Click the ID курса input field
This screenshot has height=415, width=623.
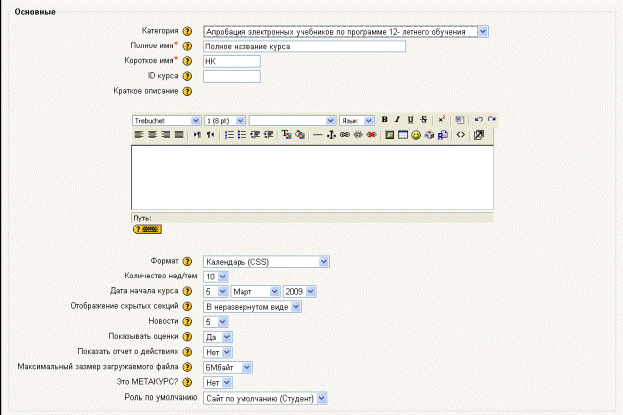(231, 76)
